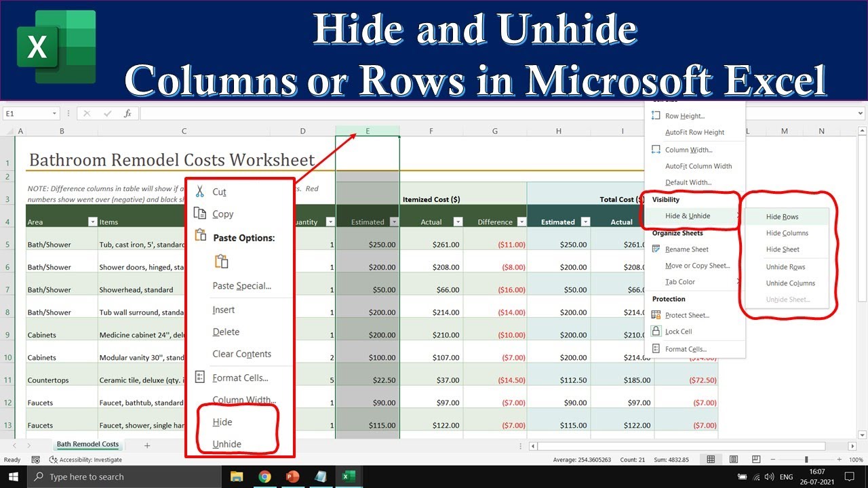The image size is (868, 488).
Task: Click the Protect Sheet icon
Action: (x=656, y=315)
